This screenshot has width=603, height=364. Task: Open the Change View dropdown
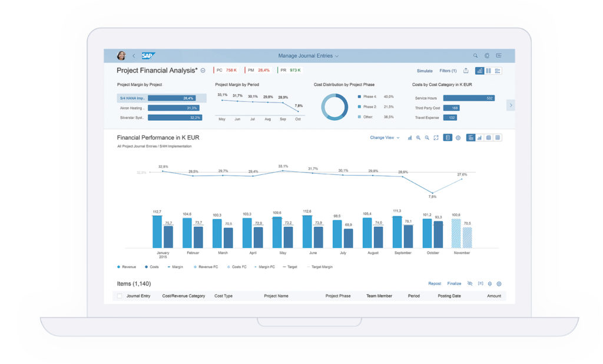[x=385, y=138]
